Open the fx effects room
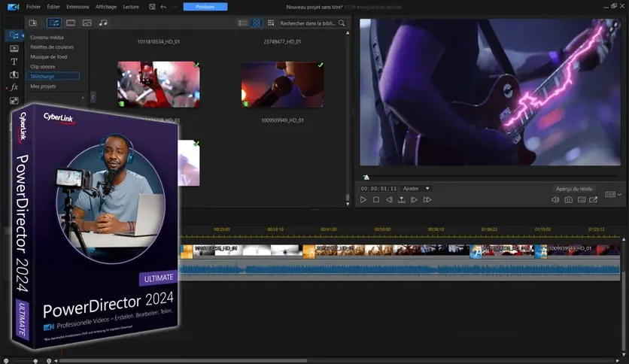The height and width of the screenshot is (364, 629). (x=14, y=87)
